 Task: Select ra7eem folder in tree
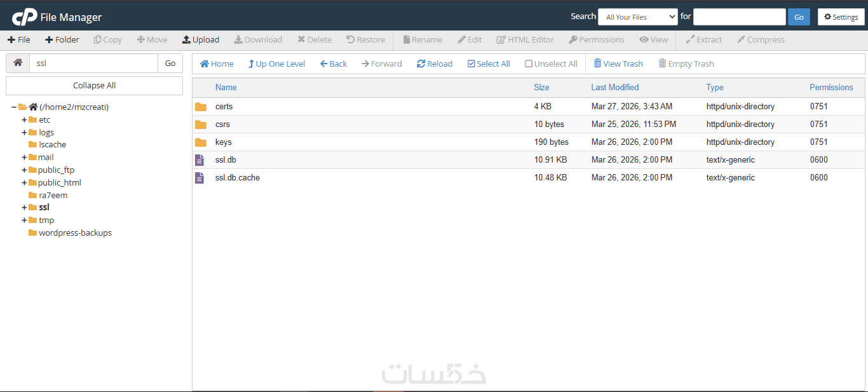tap(53, 195)
